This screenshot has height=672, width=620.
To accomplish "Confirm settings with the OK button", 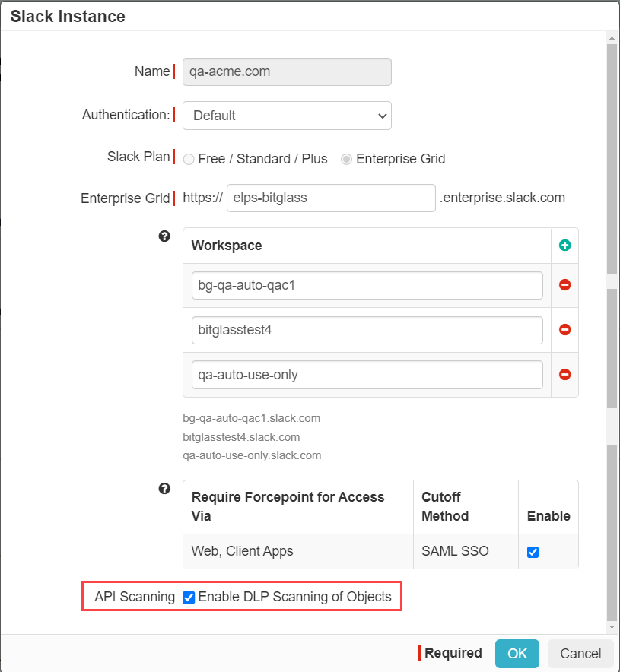I will [517, 654].
